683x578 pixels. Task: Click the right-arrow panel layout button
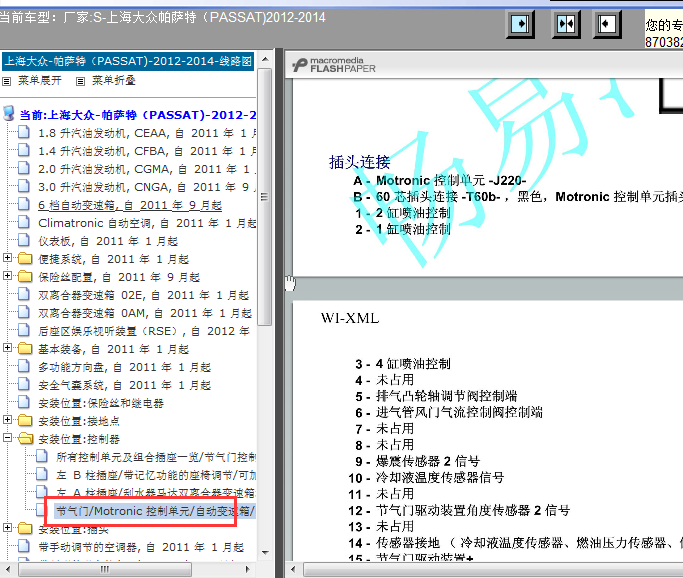coord(521,24)
